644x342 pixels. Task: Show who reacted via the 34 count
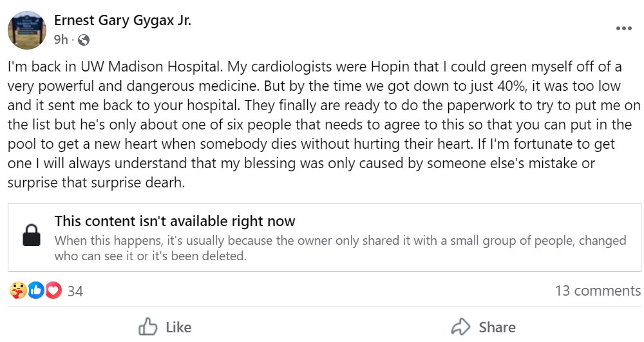point(75,292)
